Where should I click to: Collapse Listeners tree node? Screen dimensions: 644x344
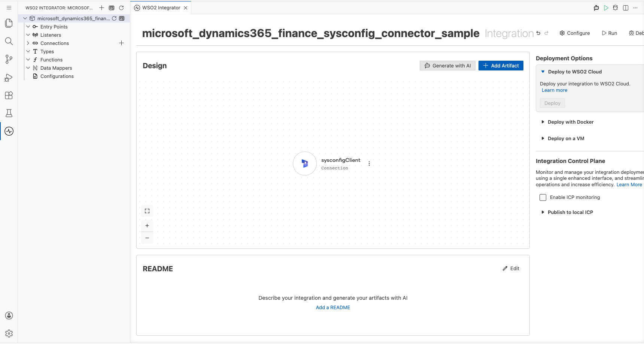[x=28, y=35]
